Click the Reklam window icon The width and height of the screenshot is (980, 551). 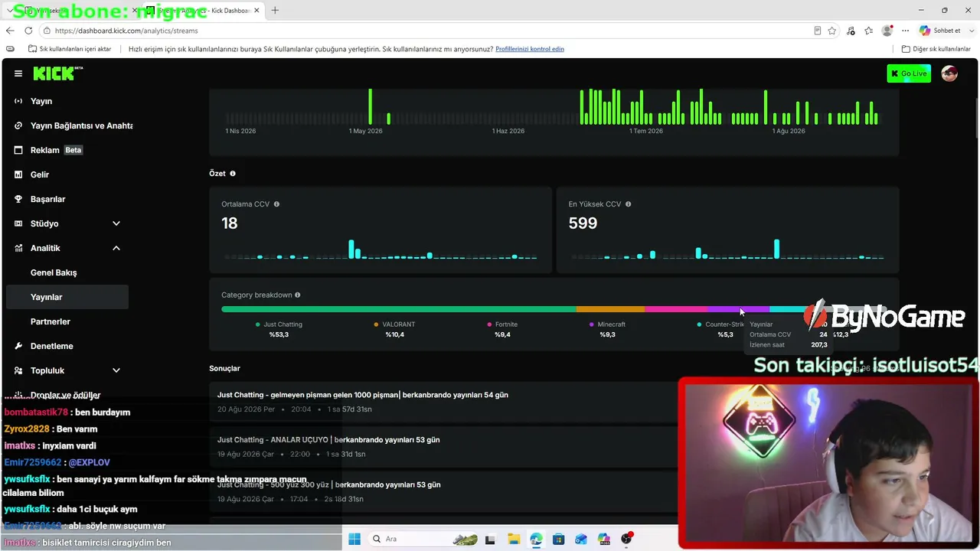click(18, 150)
